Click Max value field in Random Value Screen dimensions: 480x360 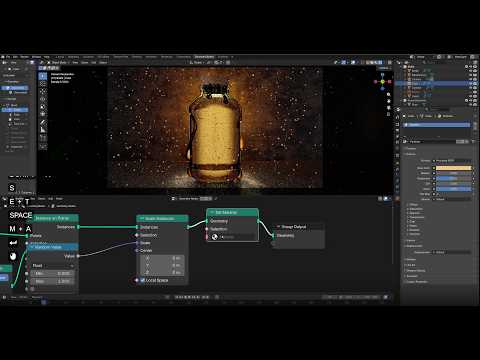coord(52,281)
